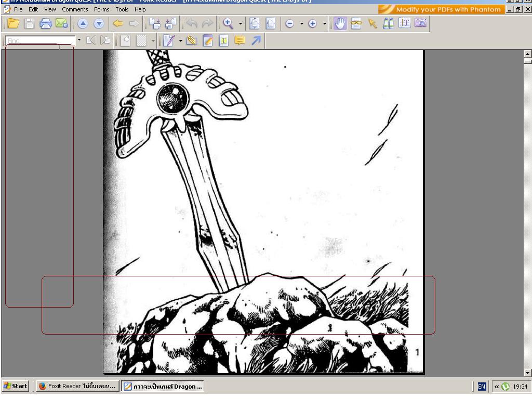
Task: Click the second page-layout icon before Undo
Action: tap(170, 23)
